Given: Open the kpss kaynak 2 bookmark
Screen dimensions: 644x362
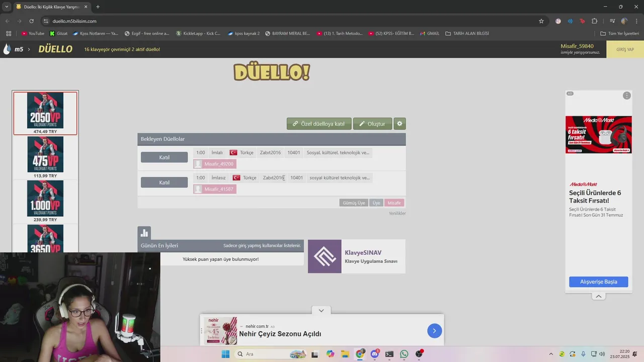Looking at the screenshot, I should point(244,34).
